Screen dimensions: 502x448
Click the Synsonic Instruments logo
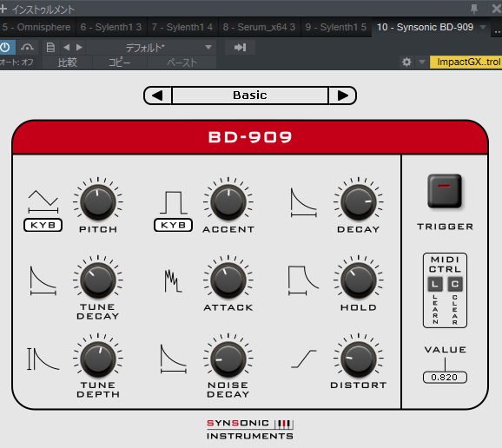click(x=250, y=430)
